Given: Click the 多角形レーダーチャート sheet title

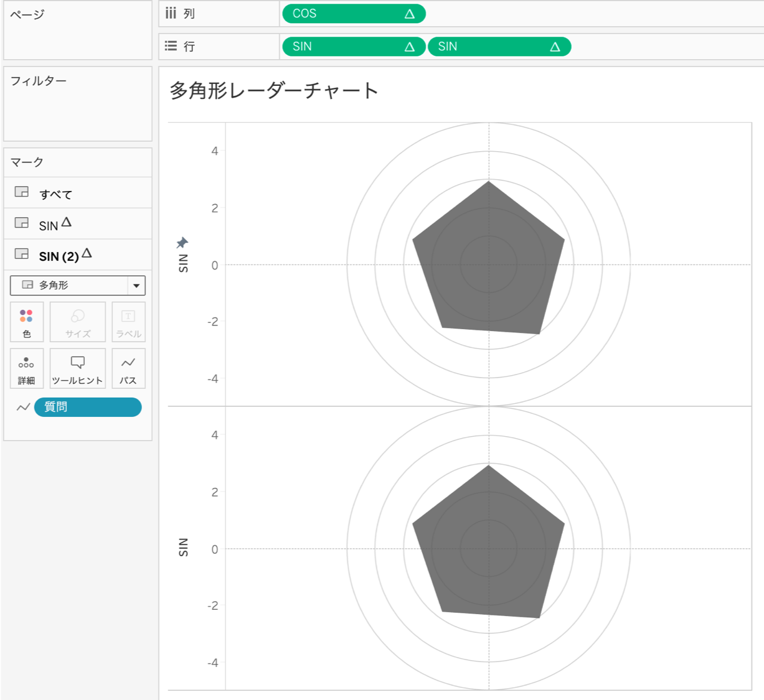Looking at the screenshot, I should [x=274, y=91].
